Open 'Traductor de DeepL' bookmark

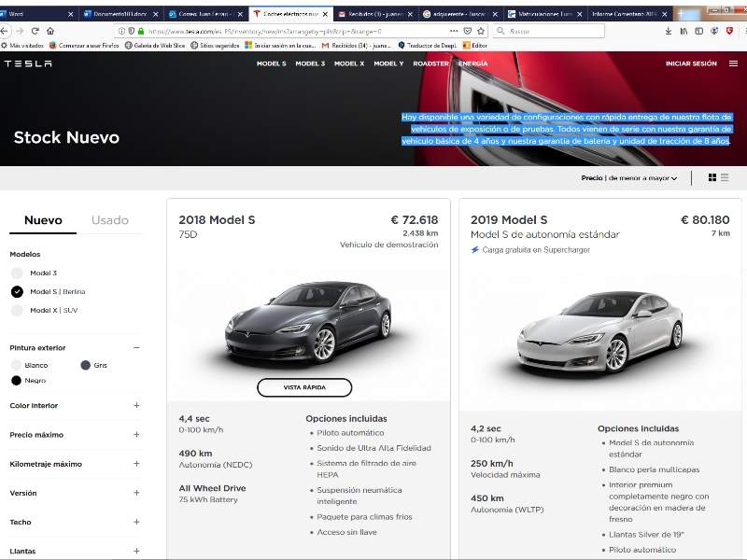[x=428, y=46]
